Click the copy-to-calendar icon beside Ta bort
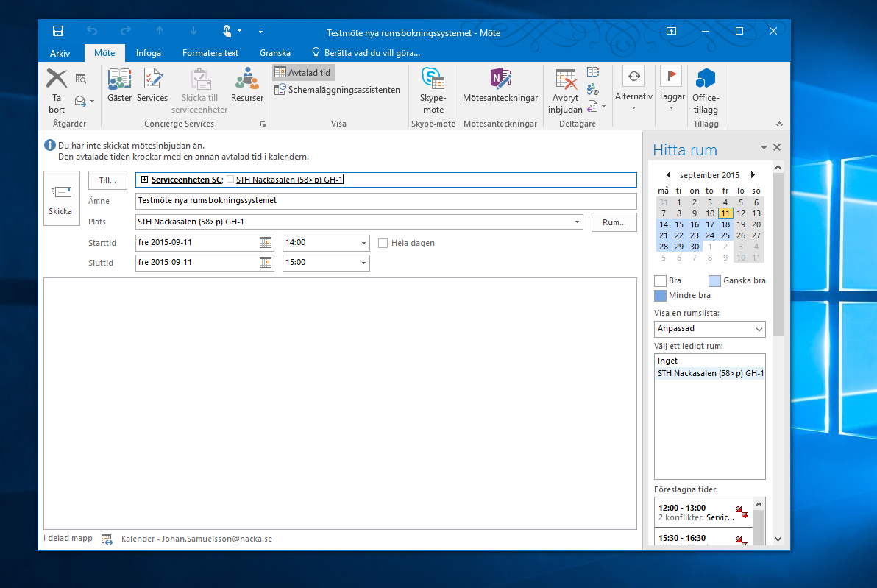 pyautogui.click(x=81, y=78)
